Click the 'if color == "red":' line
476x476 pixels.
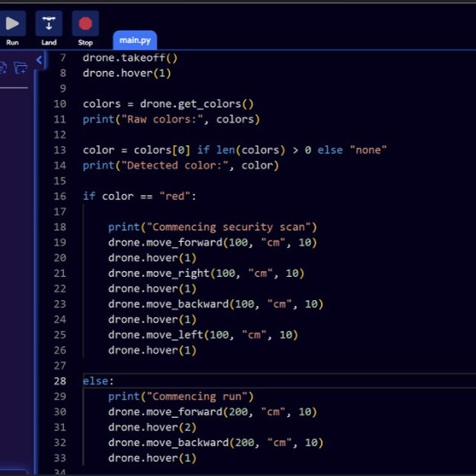(139, 196)
